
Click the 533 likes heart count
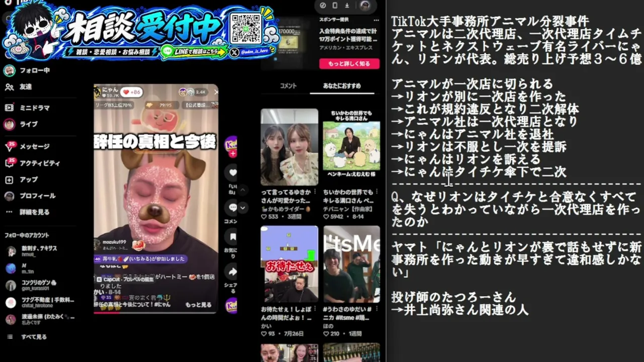pos(269,217)
